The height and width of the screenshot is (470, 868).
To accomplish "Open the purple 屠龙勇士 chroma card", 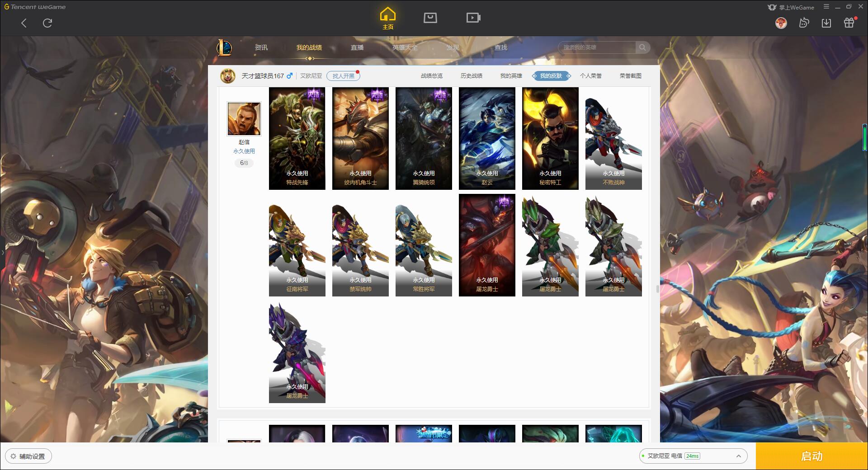I will pos(297,352).
